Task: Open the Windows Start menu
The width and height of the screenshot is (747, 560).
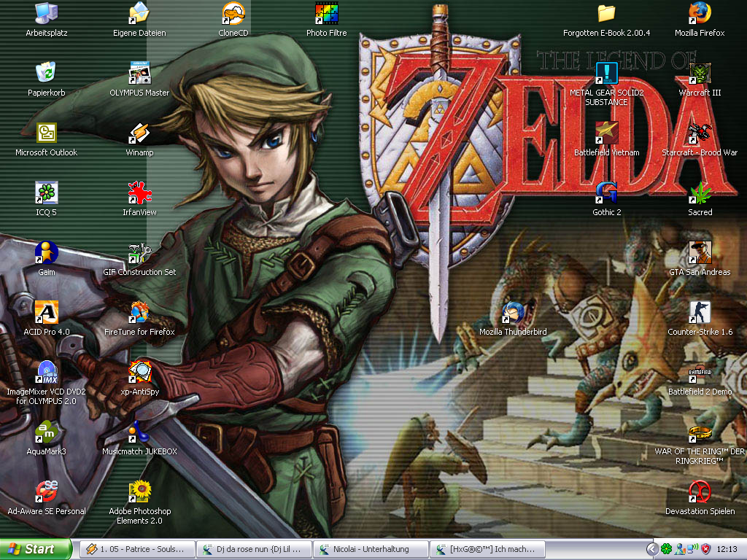Action: pos(35,549)
